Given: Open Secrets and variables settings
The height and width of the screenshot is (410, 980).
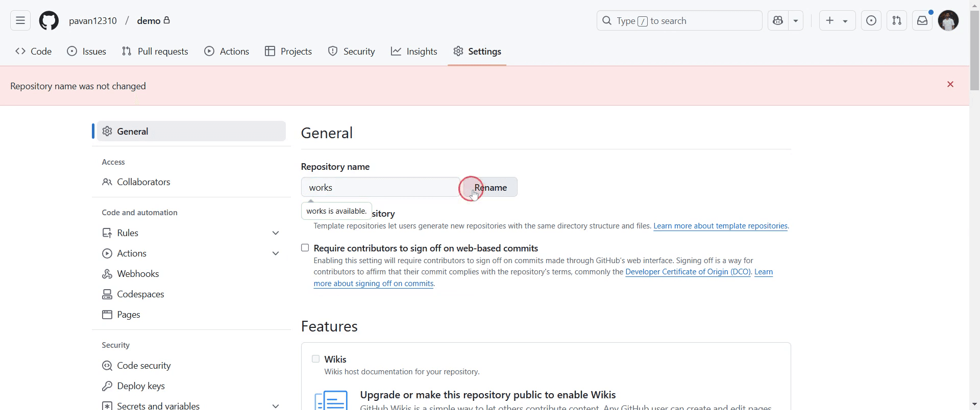Looking at the screenshot, I should (158, 406).
